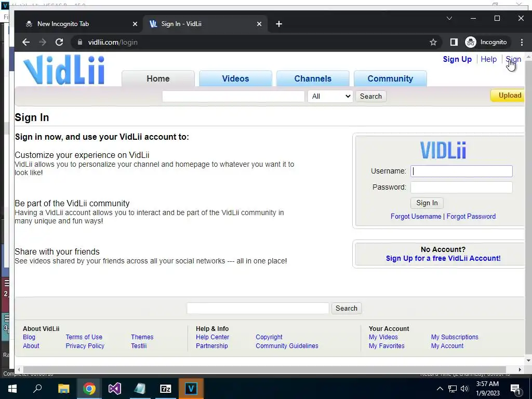Expand the All search category dropdown
Image resolution: width=532 pixels, height=399 pixels.
pos(330,96)
